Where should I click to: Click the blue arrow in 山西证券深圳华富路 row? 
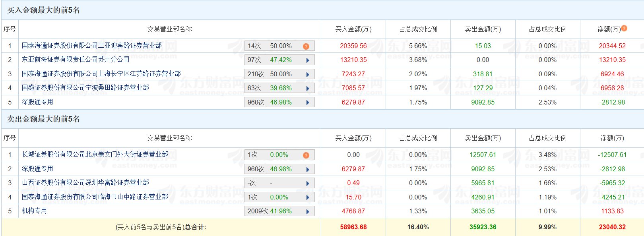[x=308, y=183]
